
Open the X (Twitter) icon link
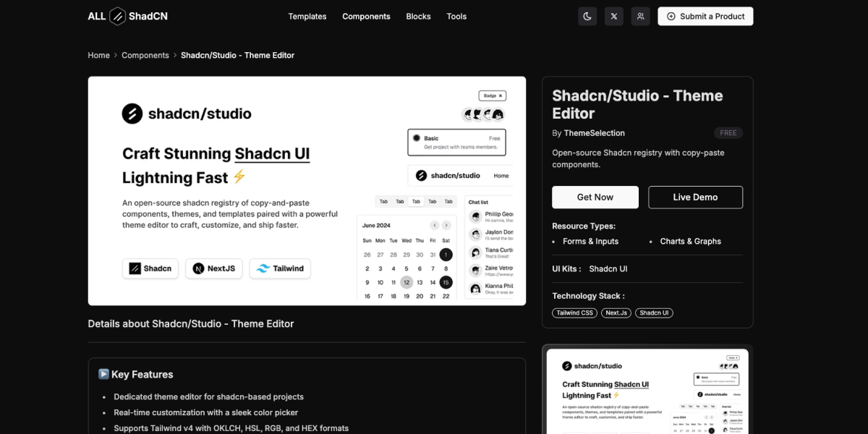pyautogui.click(x=614, y=16)
